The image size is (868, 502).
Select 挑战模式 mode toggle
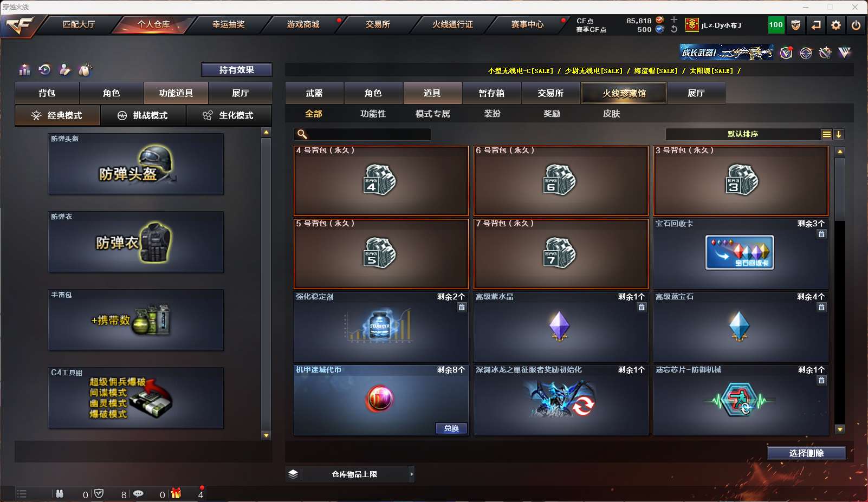point(144,115)
